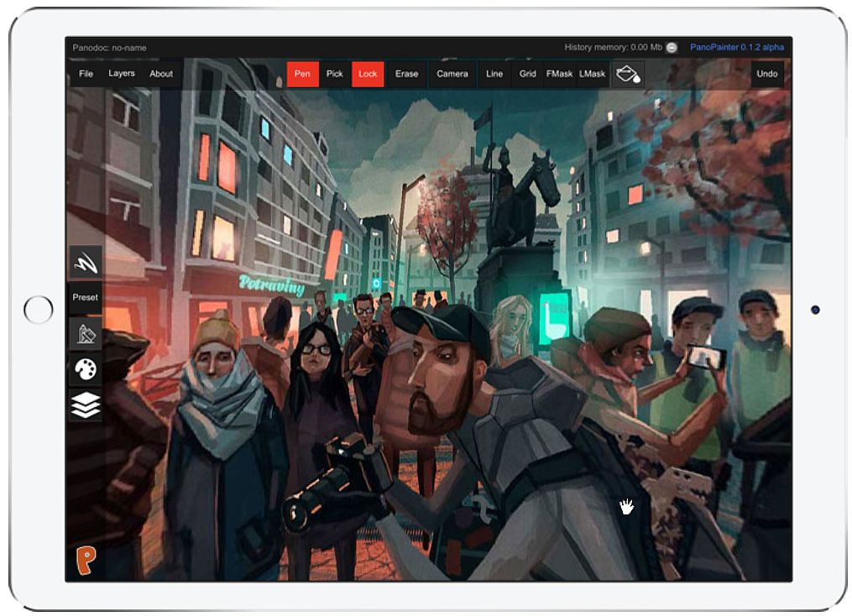
Task: Enable LMask option
Action: [593, 74]
